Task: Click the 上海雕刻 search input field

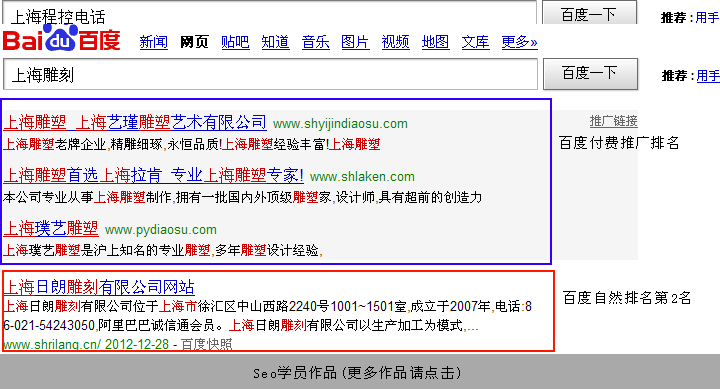Action: pos(270,74)
